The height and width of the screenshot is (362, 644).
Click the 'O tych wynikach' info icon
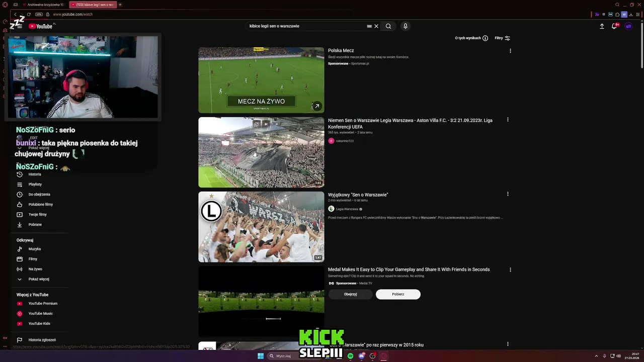pos(485,38)
